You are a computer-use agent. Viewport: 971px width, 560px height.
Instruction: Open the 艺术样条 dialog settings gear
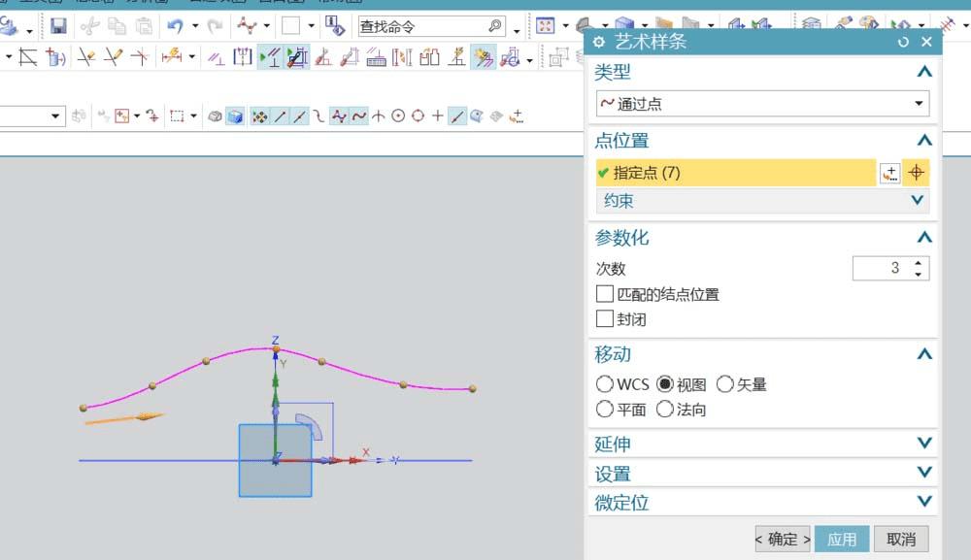click(x=599, y=42)
